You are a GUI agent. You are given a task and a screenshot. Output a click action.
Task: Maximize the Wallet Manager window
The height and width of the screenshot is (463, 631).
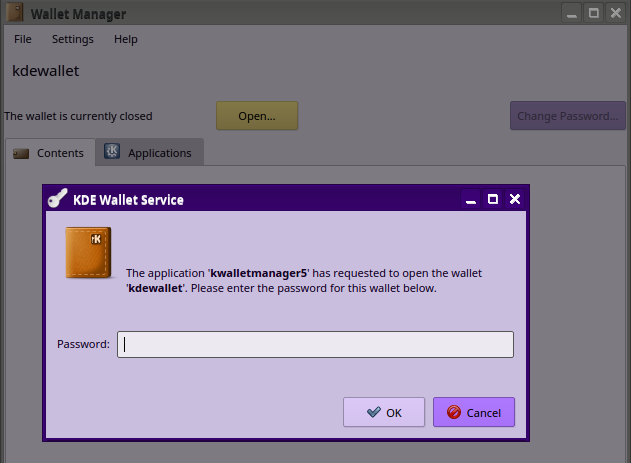tap(594, 13)
